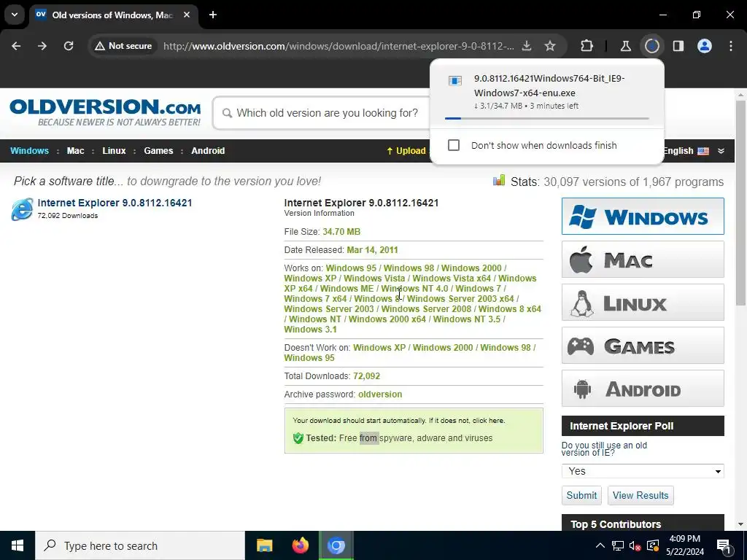Click the Windows 7 x64 compatibility link

click(x=315, y=298)
